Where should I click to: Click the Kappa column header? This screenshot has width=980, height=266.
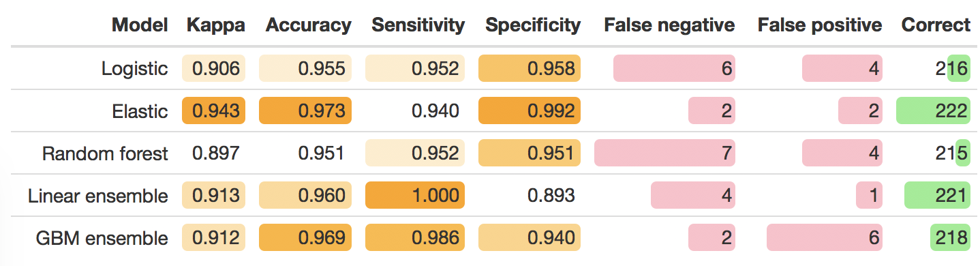(216, 26)
